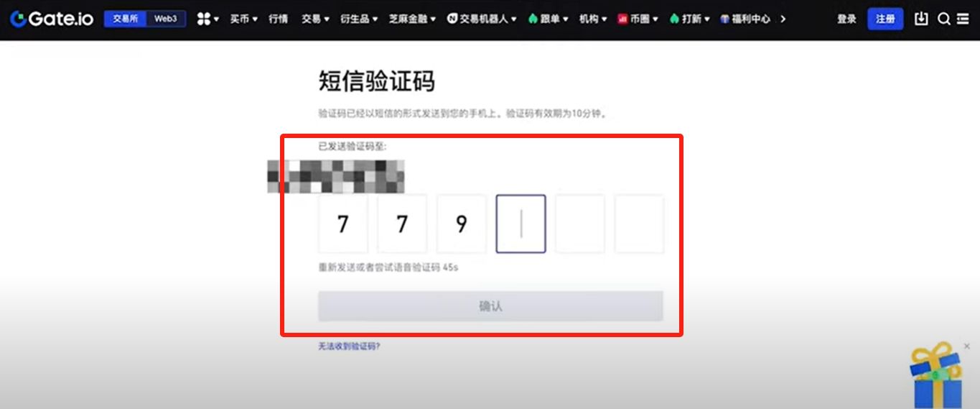
Task: Click the 无法收到验证码? link
Action: click(x=349, y=346)
